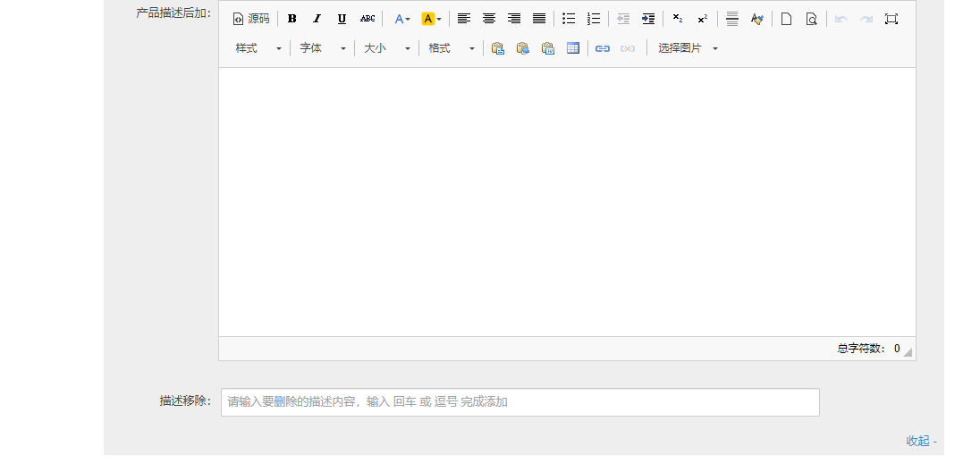
Task: Insert a table into the editor
Action: pyautogui.click(x=573, y=48)
